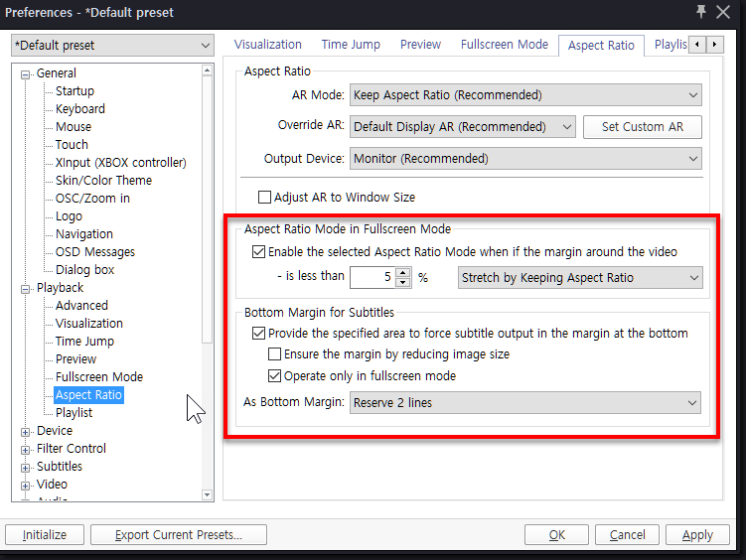Click the Apply button

pyautogui.click(x=697, y=535)
